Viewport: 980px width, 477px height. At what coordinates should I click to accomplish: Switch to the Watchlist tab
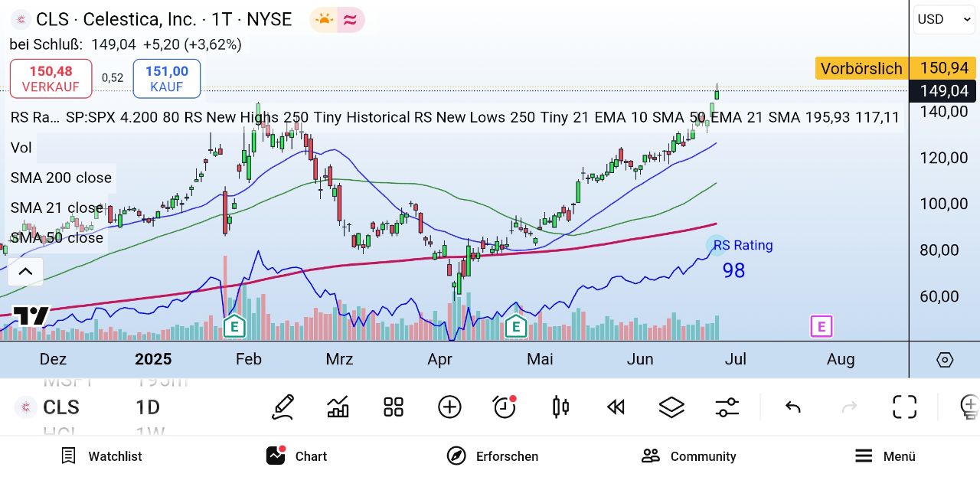coord(102,456)
